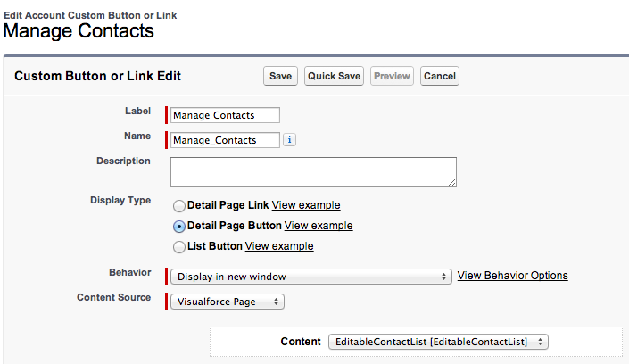Click into the Label text field
Viewport: 629px width, 364px height.
point(225,115)
